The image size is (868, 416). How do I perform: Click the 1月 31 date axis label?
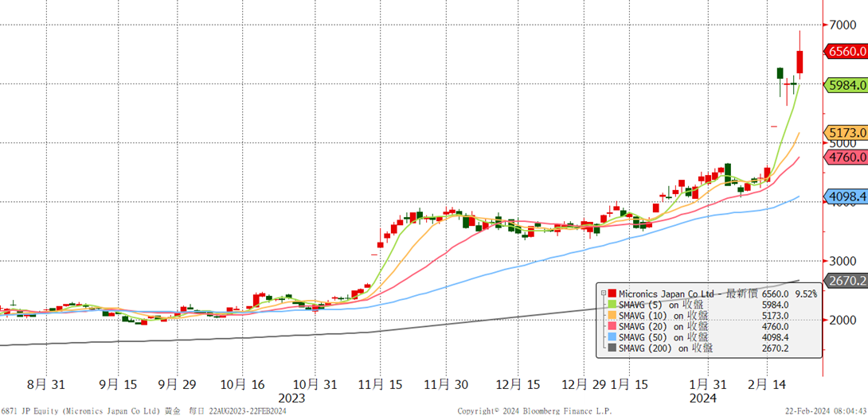tap(707, 383)
